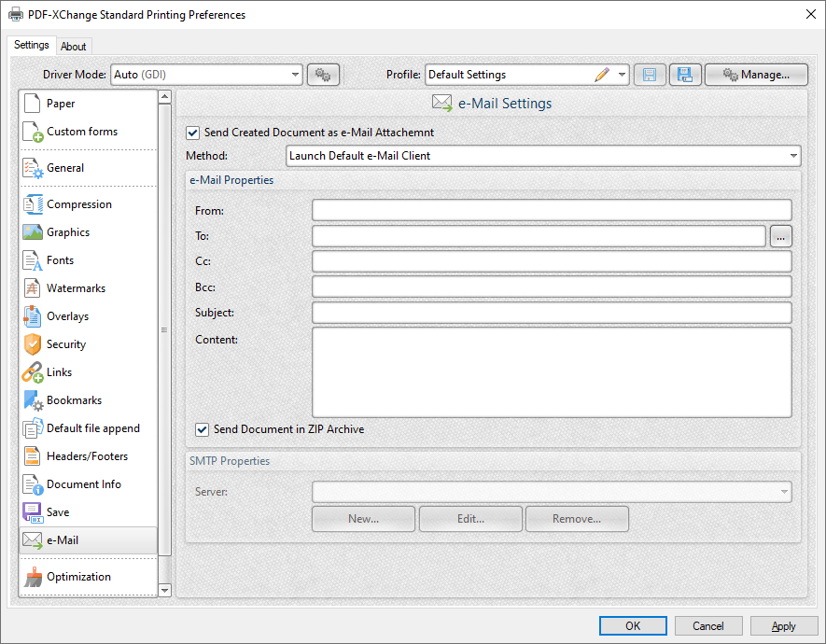Open the Manage profiles button
The height and width of the screenshot is (644, 826).
pyautogui.click(x=756, y=75)
